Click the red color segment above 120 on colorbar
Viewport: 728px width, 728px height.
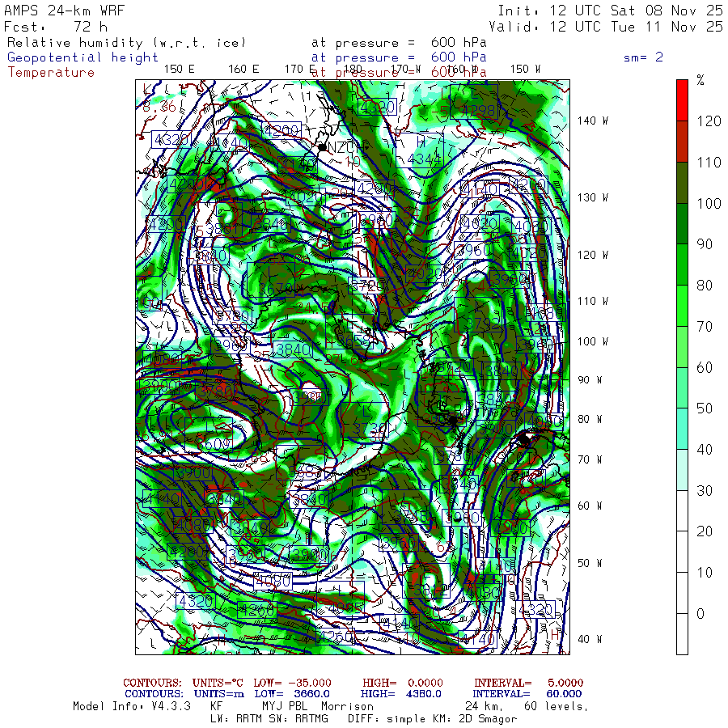point(682,100)
